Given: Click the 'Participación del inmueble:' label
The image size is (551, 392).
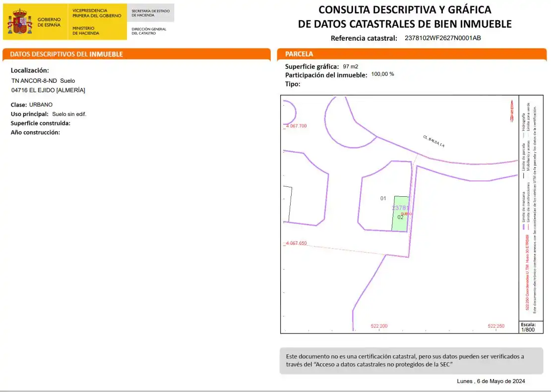Looking at the screenshot, I should (326, 75).
